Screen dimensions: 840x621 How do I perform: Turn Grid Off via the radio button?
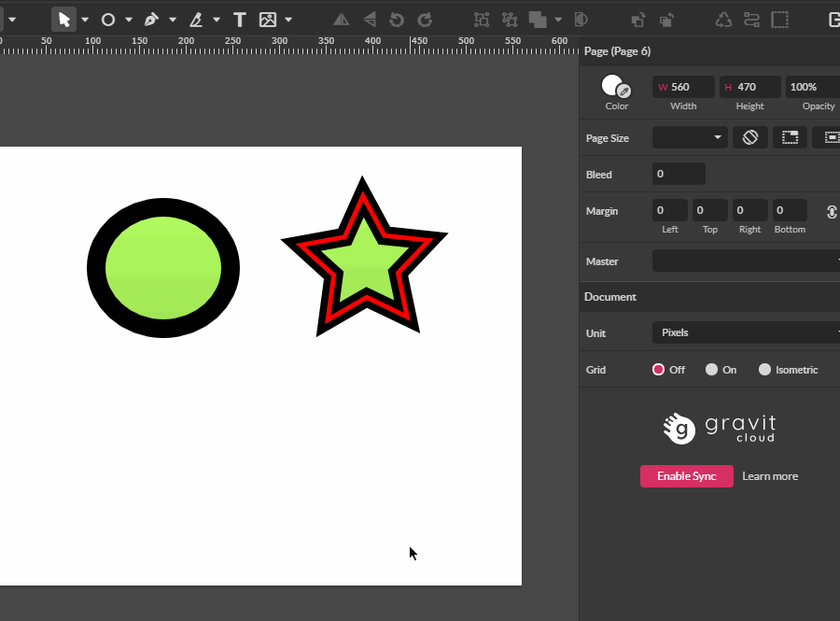[658, 369]
